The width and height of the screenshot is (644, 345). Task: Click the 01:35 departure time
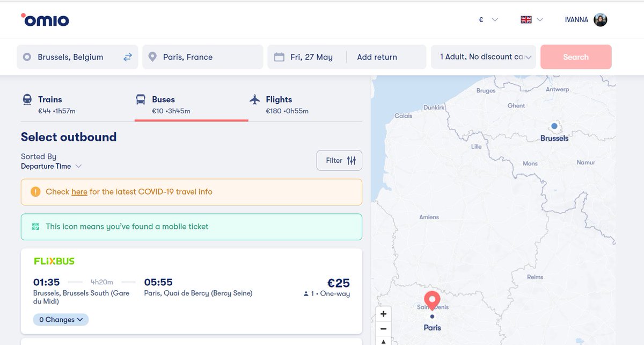point(46,282)
